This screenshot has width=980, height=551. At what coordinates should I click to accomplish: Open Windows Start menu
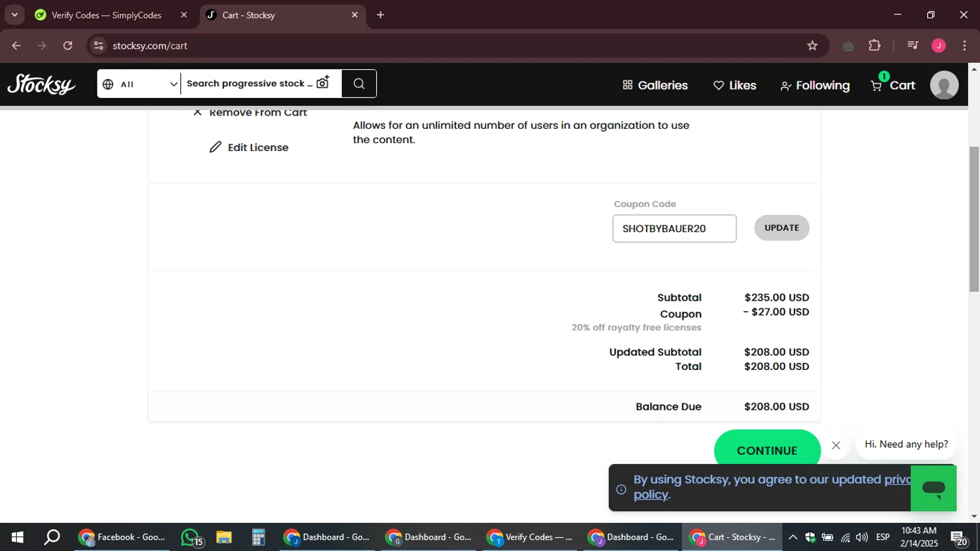coord(18,537)
